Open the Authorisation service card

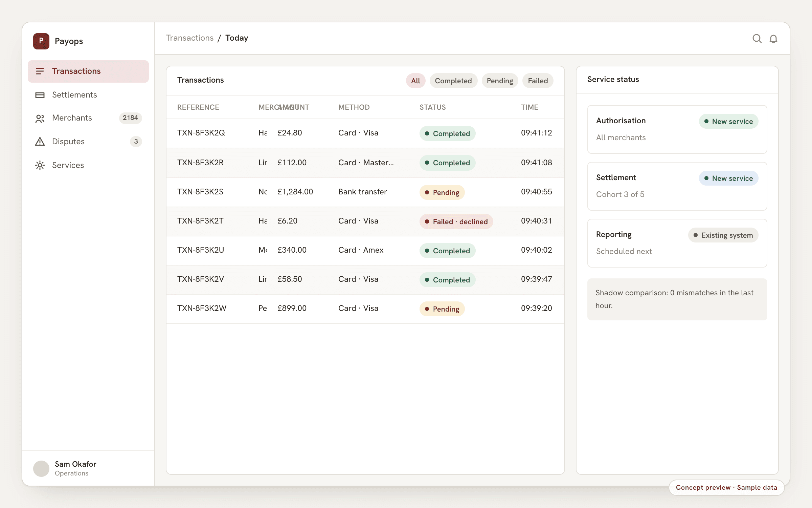677,129
